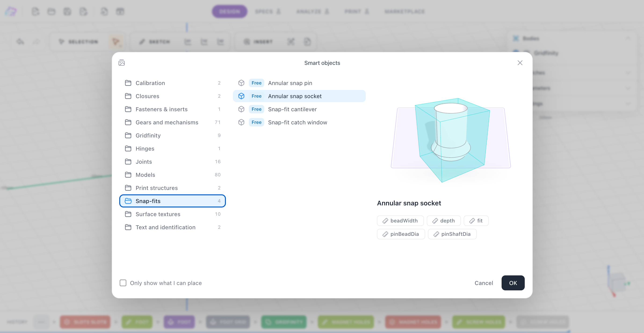The image size is (644, 333).
Task: Enable Only show what I can place
Action: coord(123,283)
